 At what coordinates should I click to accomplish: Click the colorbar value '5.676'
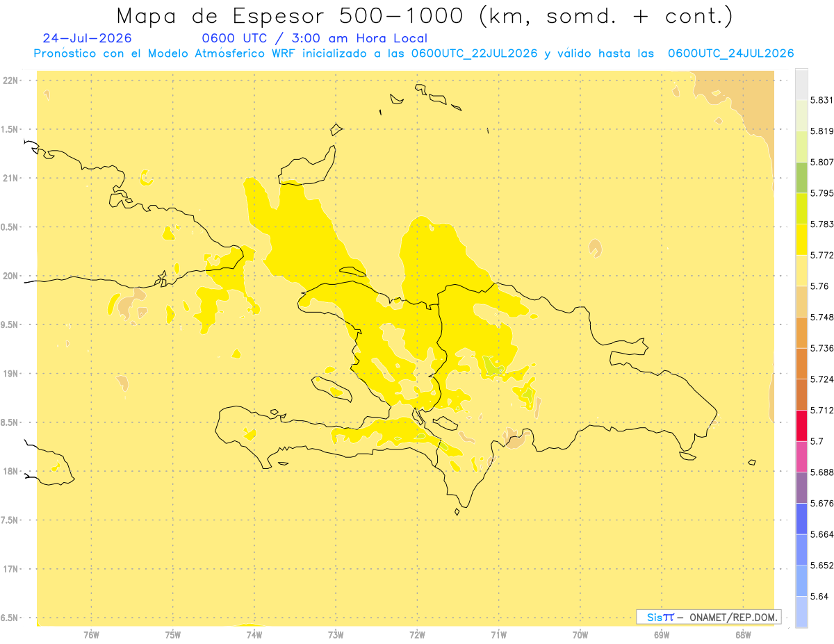(x=822, y=504)
